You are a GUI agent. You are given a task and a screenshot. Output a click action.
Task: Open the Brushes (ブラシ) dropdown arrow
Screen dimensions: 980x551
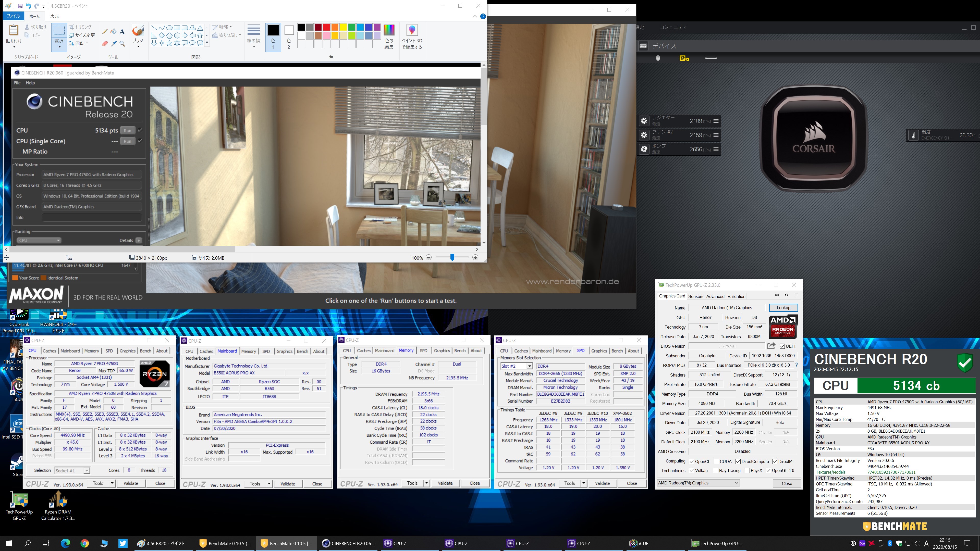point(138,47)
